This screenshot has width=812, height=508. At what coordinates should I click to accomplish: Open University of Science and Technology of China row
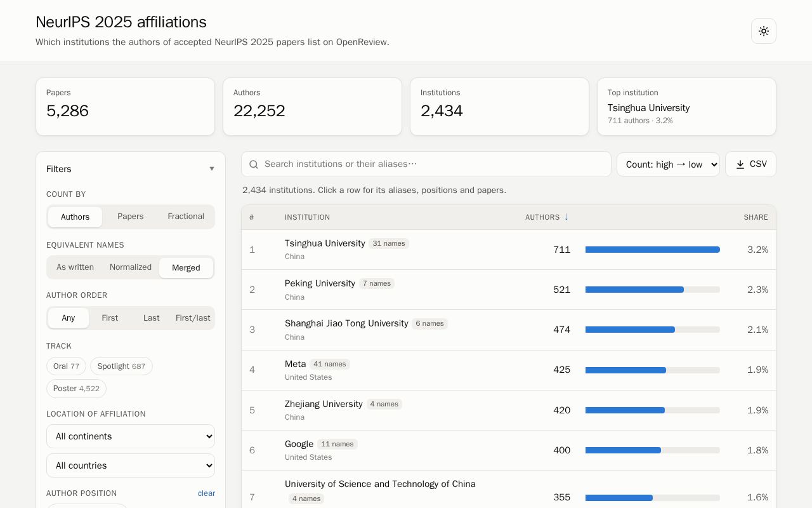coord(509,490)
